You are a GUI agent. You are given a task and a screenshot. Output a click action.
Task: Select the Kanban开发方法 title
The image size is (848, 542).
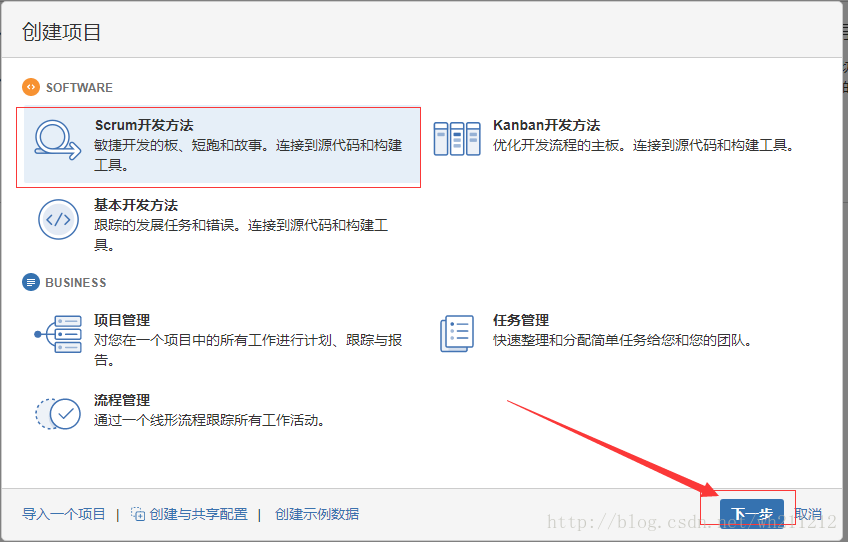546,125
